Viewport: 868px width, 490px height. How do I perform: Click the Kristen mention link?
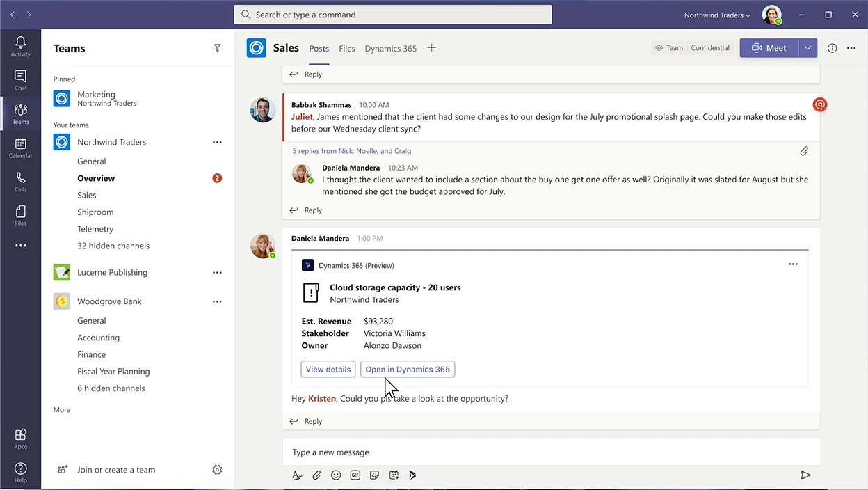tap(321, 398)
